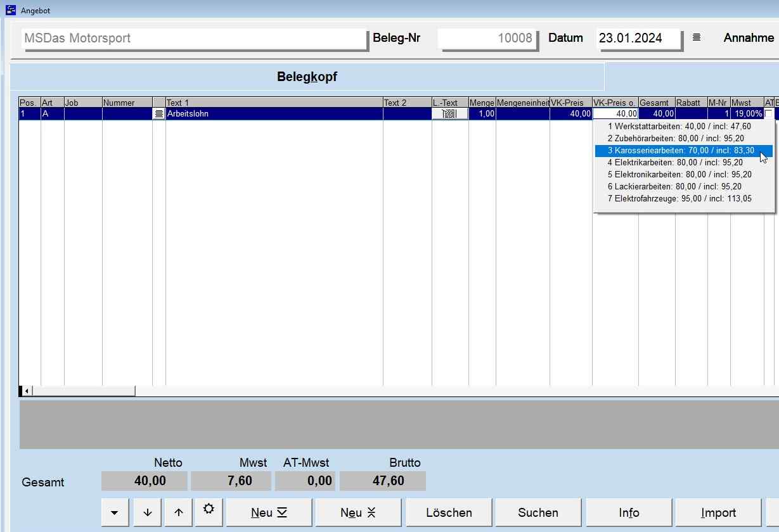The height and width of the screenshot is (532, 779).
Task: Click the horizontal scrollbar thumb of the table
Action: [x=83, y=391]
